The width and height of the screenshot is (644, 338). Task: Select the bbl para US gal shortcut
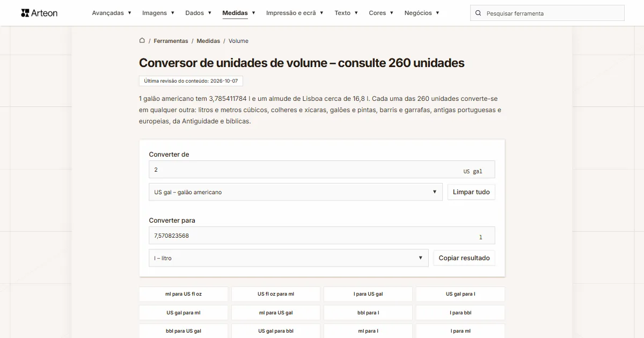pyautogui.click(x=184, y=331)
